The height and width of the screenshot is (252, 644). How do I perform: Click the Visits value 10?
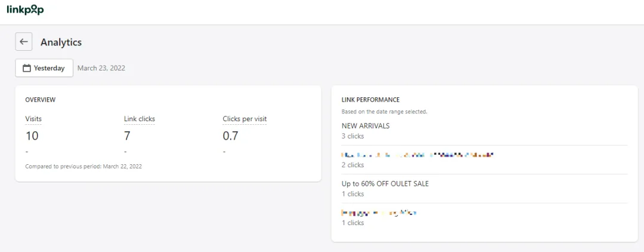[x=32, y=136]
